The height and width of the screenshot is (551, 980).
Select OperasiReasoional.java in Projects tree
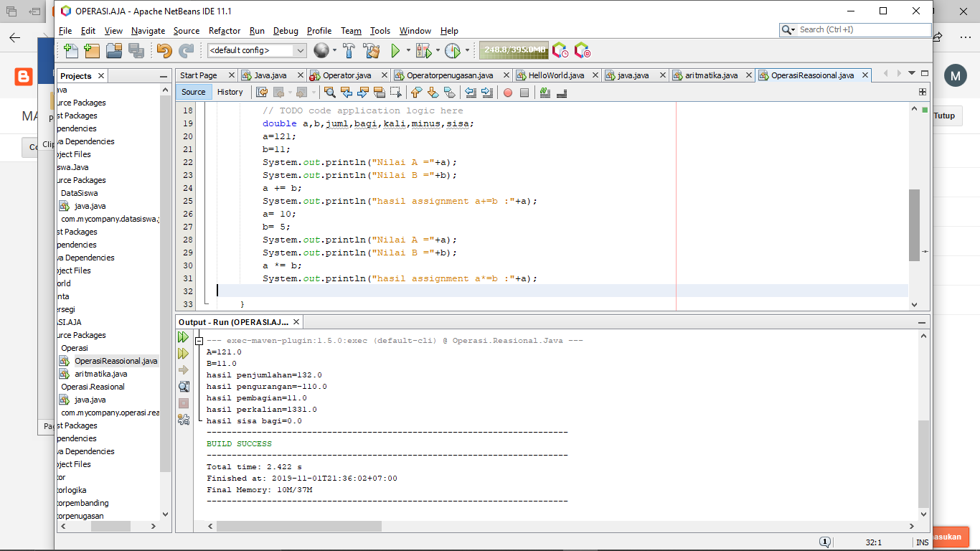(x=116, y=361)
